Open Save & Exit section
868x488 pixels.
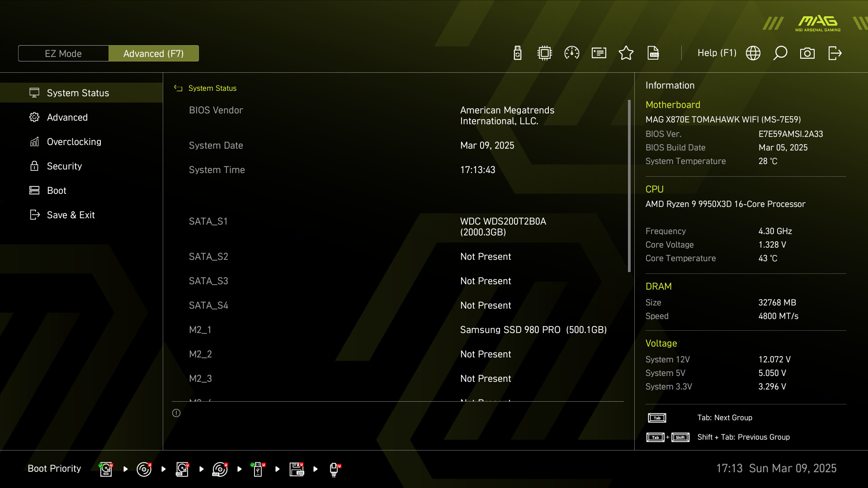pyautogui.click(x=81, y=215)
